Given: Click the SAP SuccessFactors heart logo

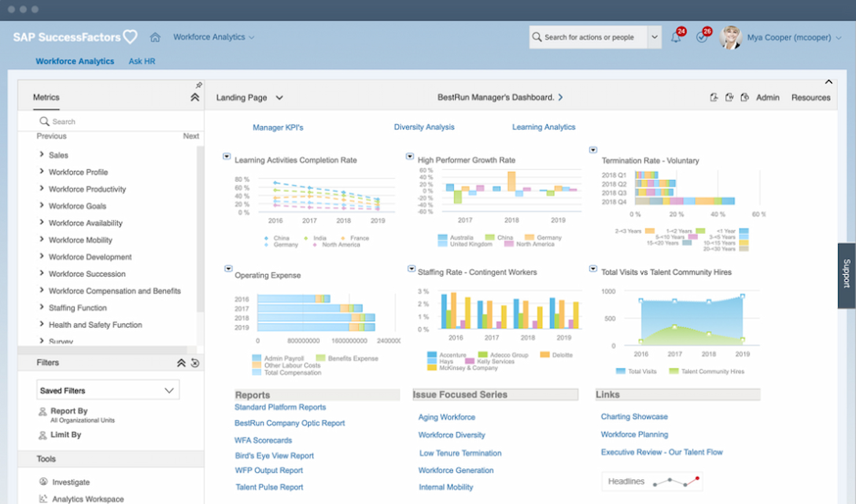Looking at the screenshot, I should click(x=131, y=37).
